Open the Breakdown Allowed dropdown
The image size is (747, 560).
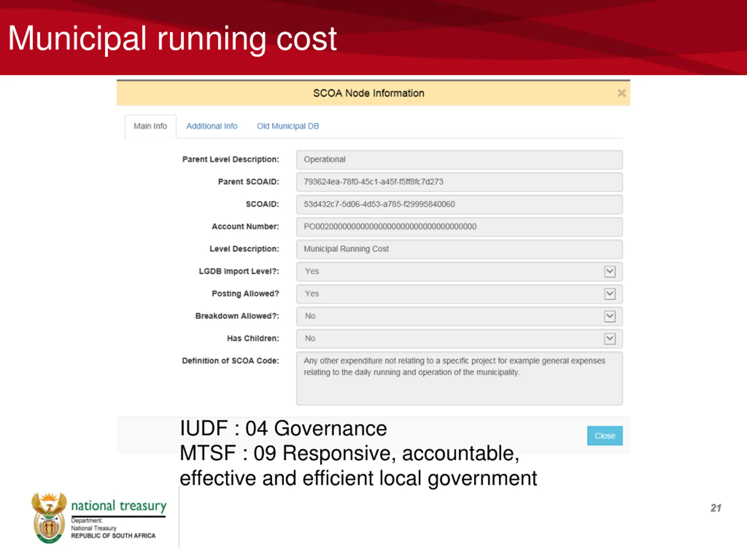459,316
